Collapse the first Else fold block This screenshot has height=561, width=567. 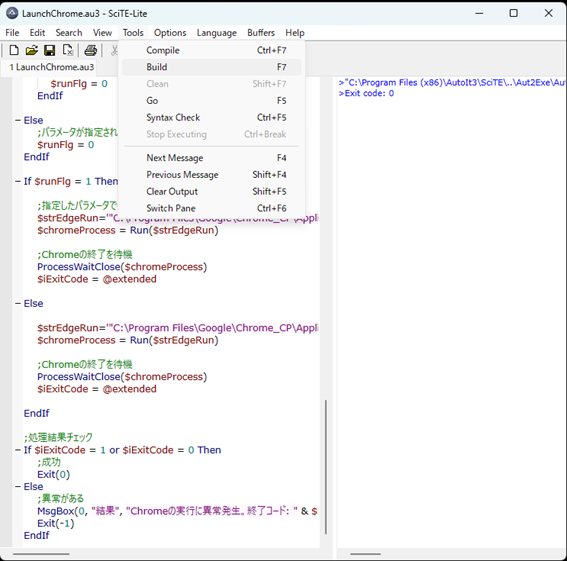pyautogui.click(x=18, y=120)
